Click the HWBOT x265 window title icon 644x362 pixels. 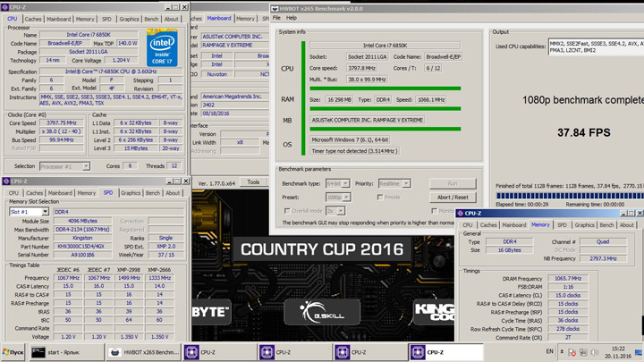[275, 9]
